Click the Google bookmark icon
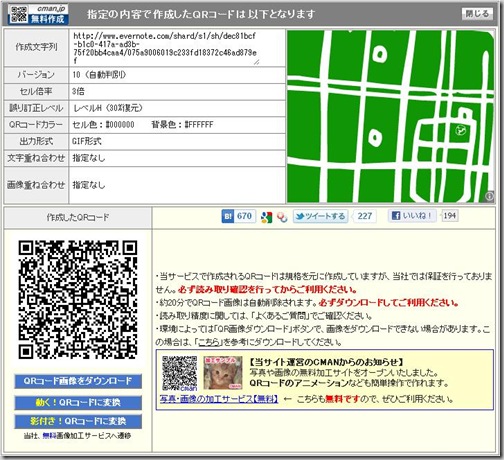Image resolution: width=504 pixels, height=460 pixels. tap(267, 217)
